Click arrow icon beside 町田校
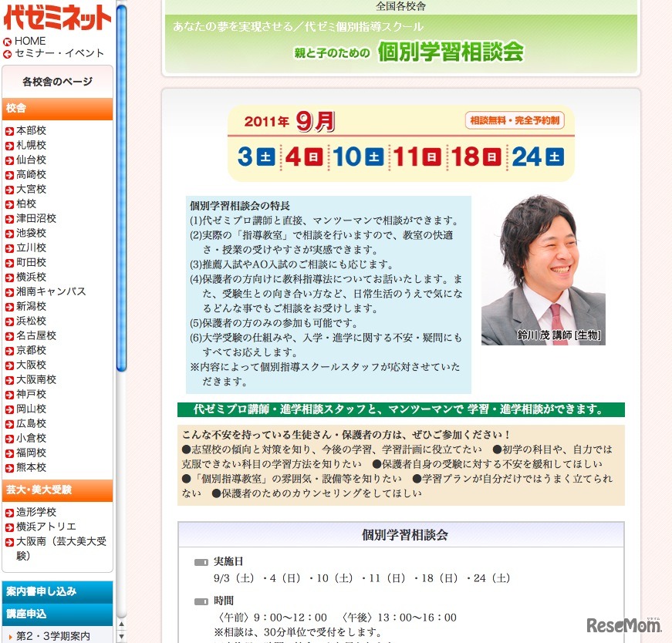The image size is (672, 643). tap(9, 263)
